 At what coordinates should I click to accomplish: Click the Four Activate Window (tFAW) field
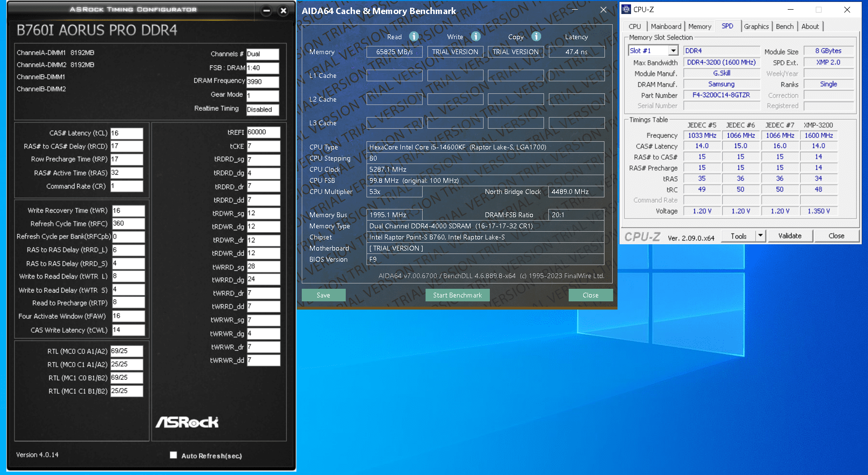[x=128, y=316]
